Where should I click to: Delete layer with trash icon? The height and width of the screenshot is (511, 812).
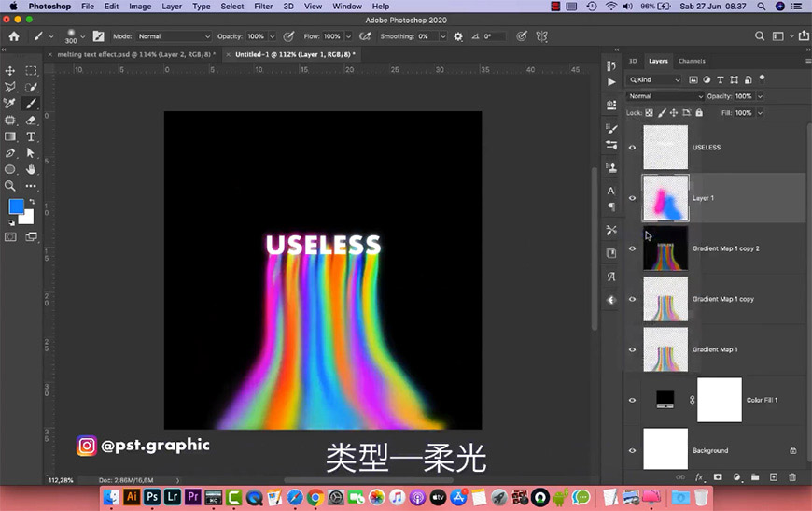coord(791,477)
